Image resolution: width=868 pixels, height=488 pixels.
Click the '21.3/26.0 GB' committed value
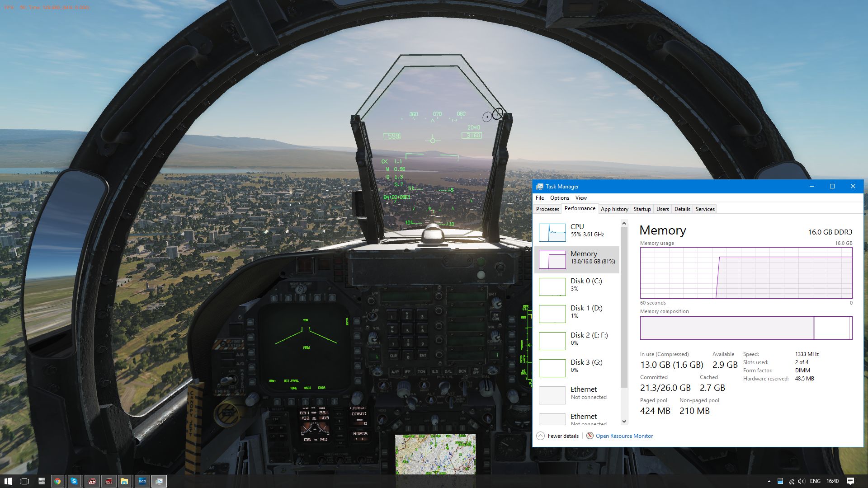click(665, 388)
